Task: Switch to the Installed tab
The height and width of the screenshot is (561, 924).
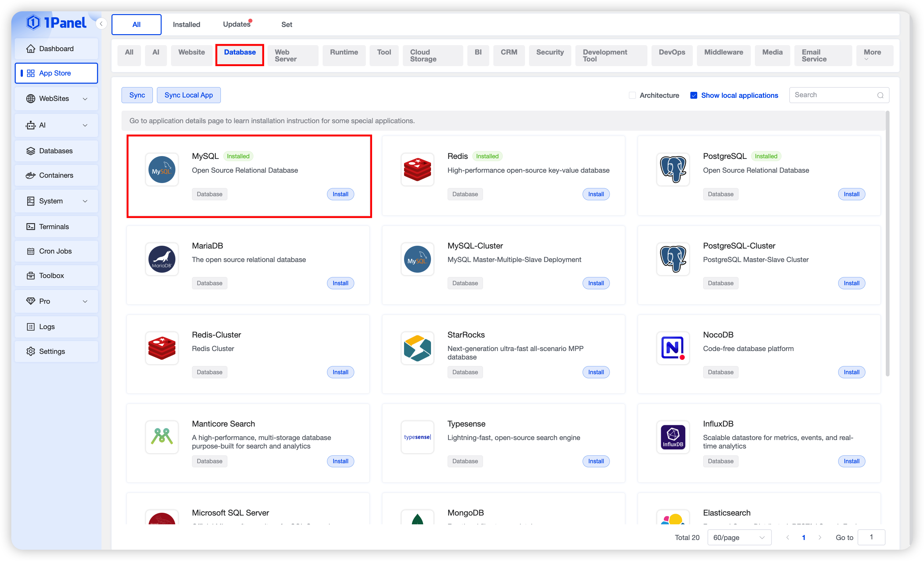Action: pos(186,24)
